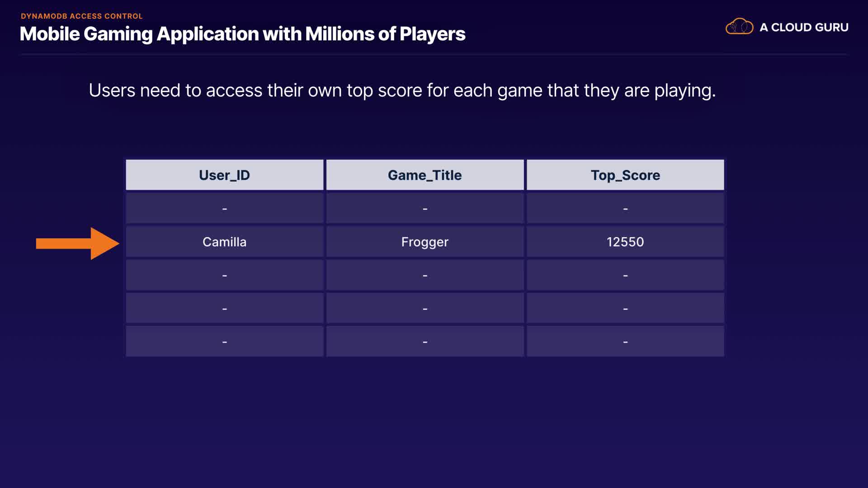This screenshot has width=868, height=488.
Task: Click the last row's Top_Score cell
Action: point(625,342)
